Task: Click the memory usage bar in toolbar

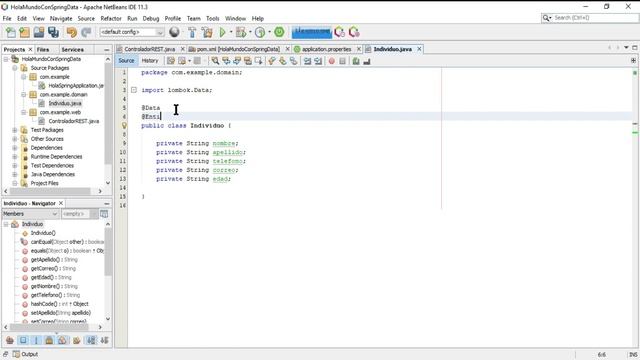Action: (x=311, y=32)
